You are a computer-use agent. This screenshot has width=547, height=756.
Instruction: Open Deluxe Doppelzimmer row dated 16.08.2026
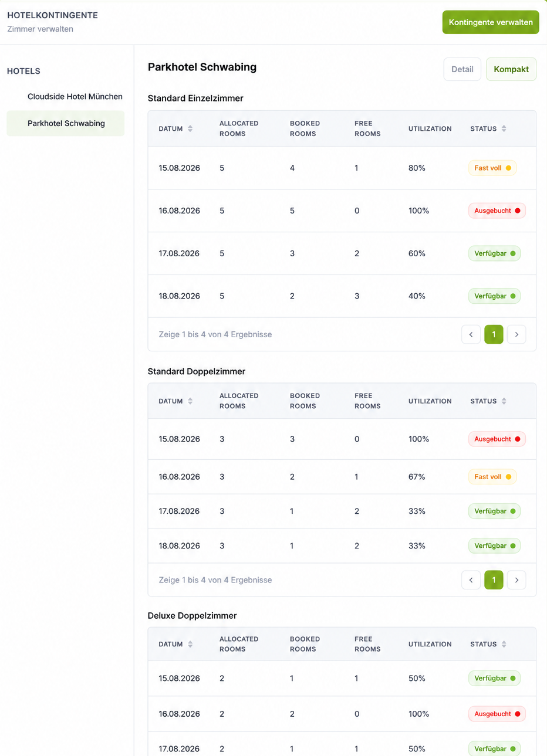(342, 714)
